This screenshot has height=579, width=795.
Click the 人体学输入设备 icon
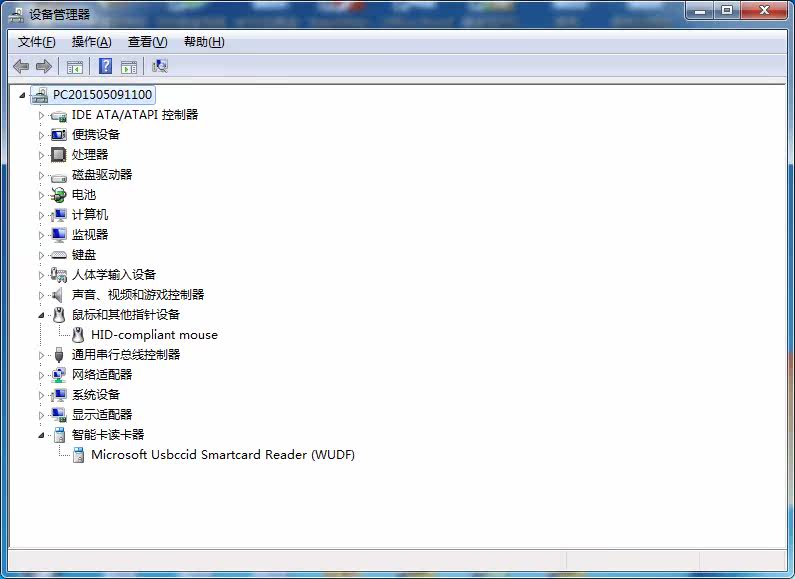[58, 275]
